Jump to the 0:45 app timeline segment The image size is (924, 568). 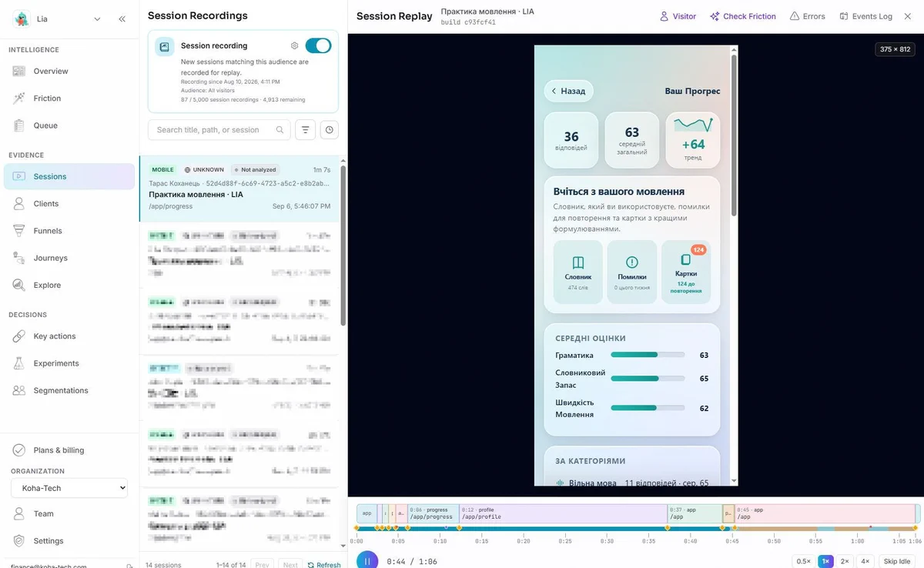[824, 513]
